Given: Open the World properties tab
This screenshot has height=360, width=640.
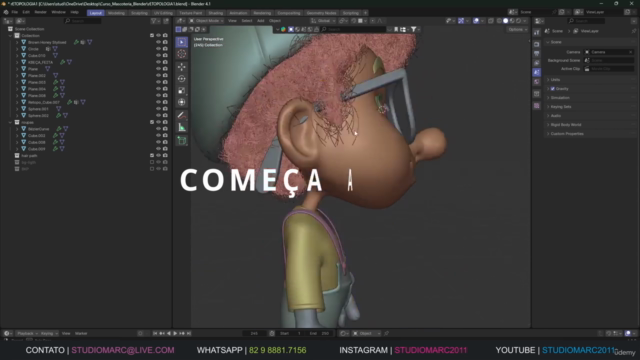Looking at the screenshot, I should pyautogui.click(x=537, y=82).
